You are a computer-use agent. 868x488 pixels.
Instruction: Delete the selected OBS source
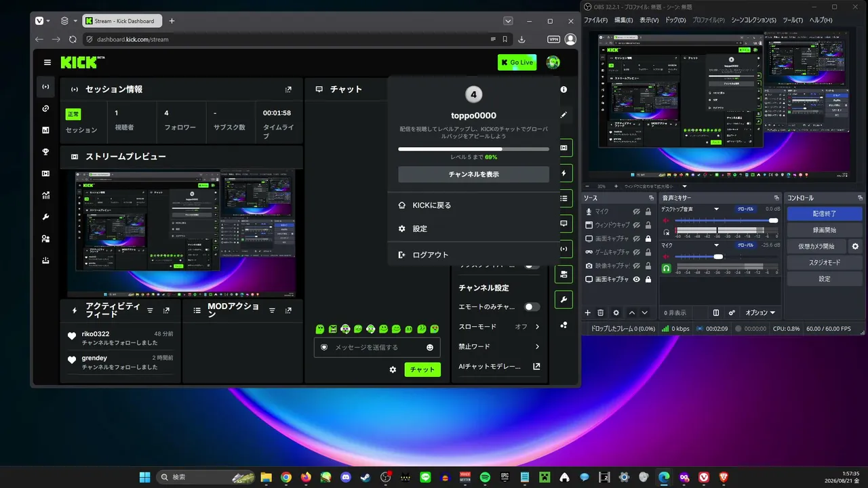[x=600, y=313]
